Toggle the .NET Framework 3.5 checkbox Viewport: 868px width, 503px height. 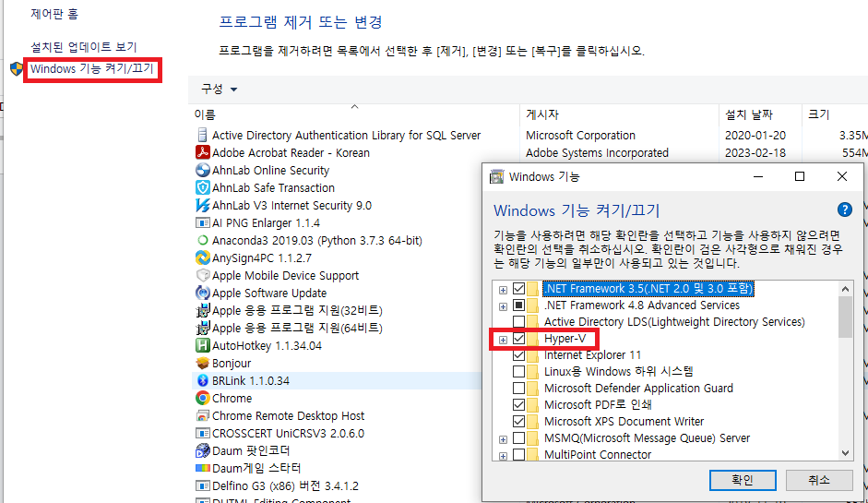coord(518,289)
